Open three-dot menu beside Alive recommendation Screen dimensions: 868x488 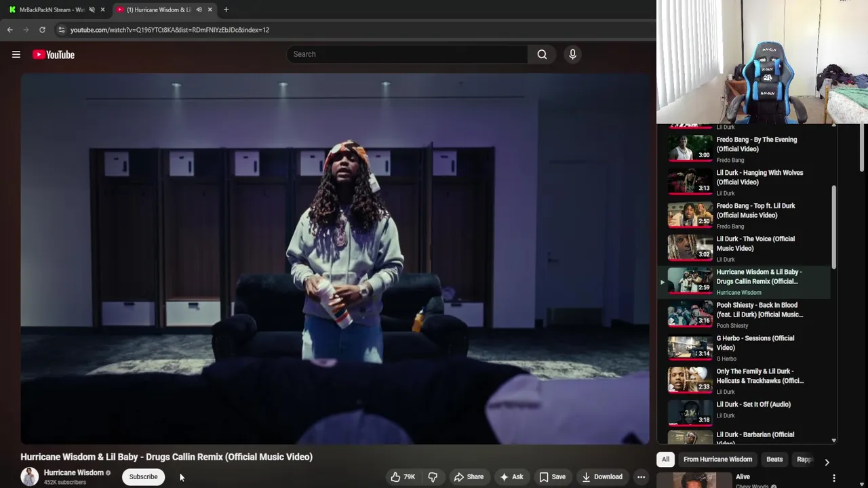[x=834, y=478]
